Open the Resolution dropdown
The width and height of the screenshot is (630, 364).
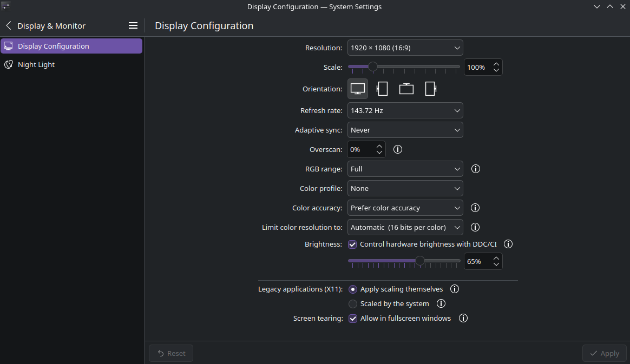pyautogui.click(x=405, y=48)
